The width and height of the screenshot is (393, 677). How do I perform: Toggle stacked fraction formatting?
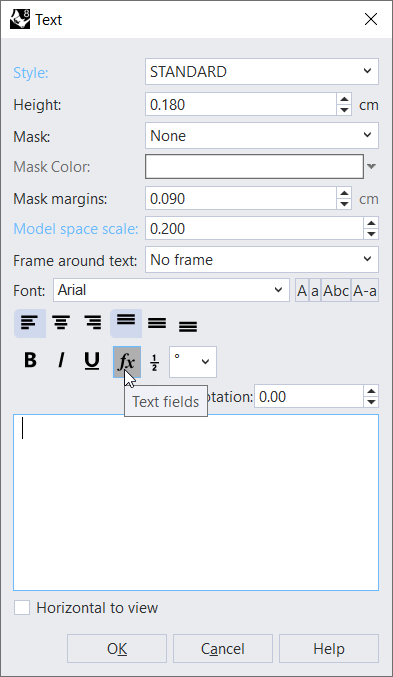[x=154, y=363]
